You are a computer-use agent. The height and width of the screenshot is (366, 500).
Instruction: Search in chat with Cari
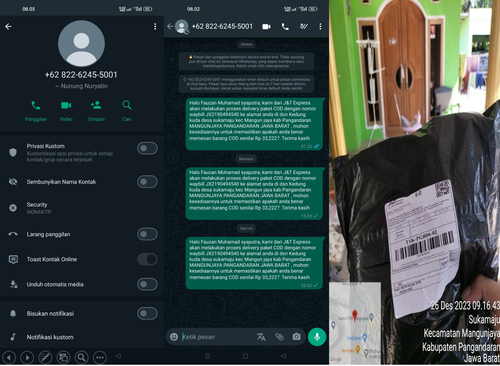click(x=127, y=111)
